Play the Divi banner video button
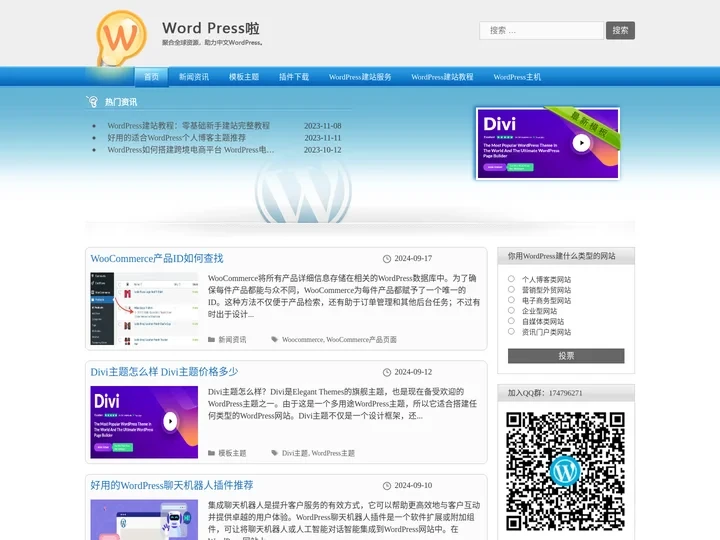This screenshot has height=540, width=720. [x=581, y=143]
